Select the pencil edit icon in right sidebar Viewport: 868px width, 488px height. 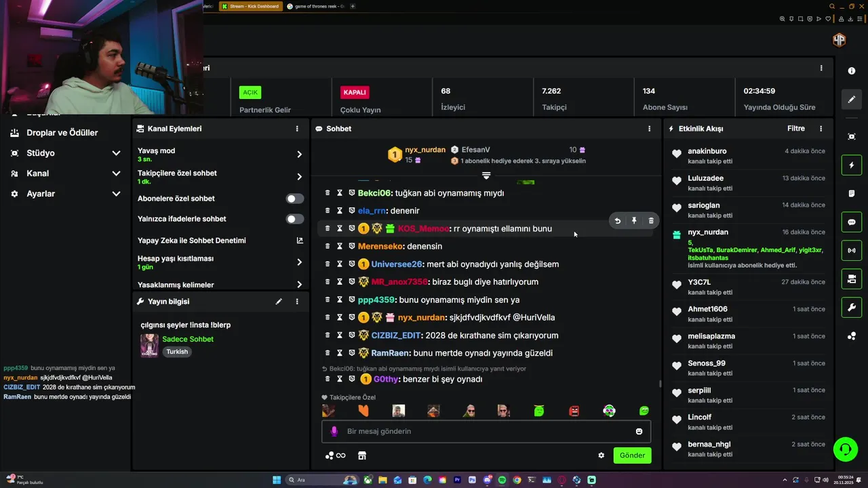pos(852,100)
